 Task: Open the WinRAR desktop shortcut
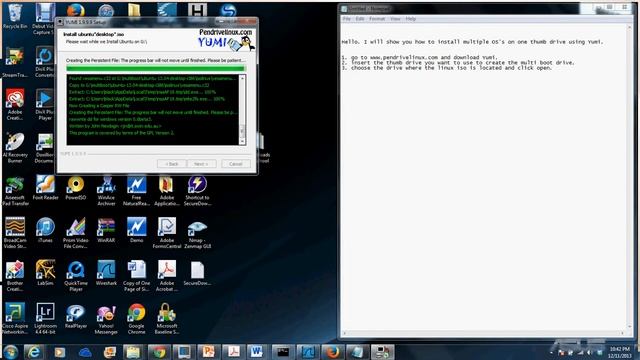coord(106,231)
